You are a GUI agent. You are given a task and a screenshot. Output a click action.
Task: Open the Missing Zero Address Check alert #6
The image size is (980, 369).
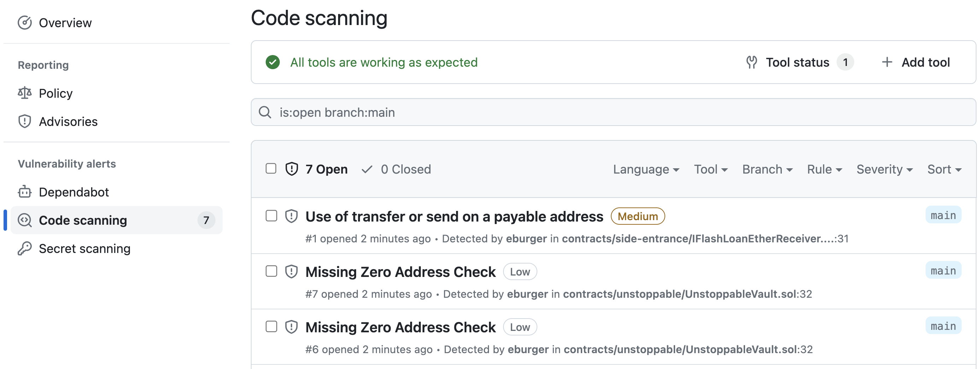[400, 327]
